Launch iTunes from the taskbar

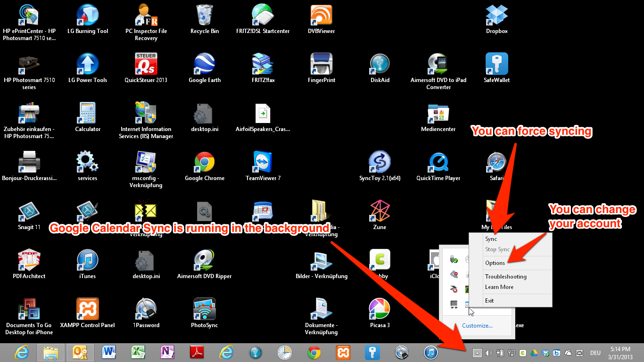tap(431, 352)
